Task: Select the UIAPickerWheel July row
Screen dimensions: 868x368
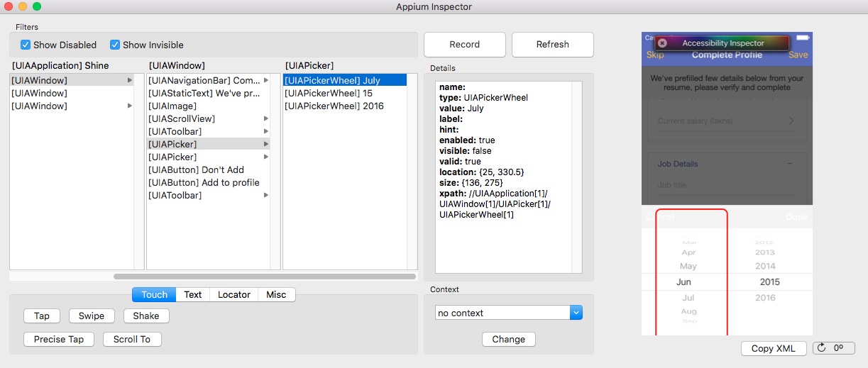Action: tap(345, 80)
